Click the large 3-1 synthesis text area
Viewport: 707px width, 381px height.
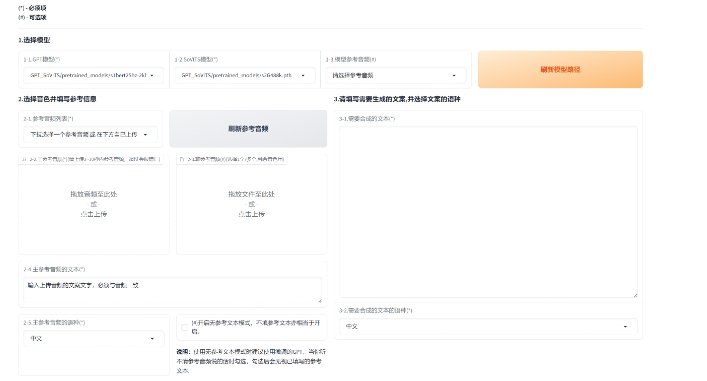[488, 211]
